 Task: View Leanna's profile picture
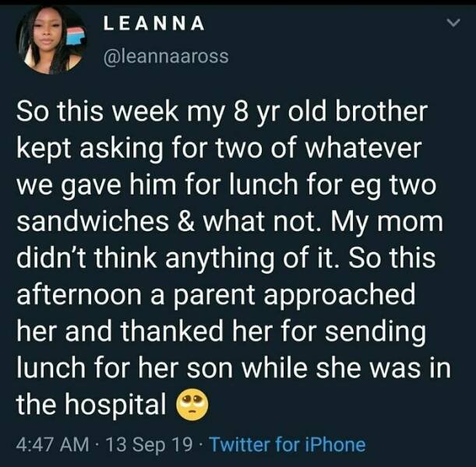point(51,40)
